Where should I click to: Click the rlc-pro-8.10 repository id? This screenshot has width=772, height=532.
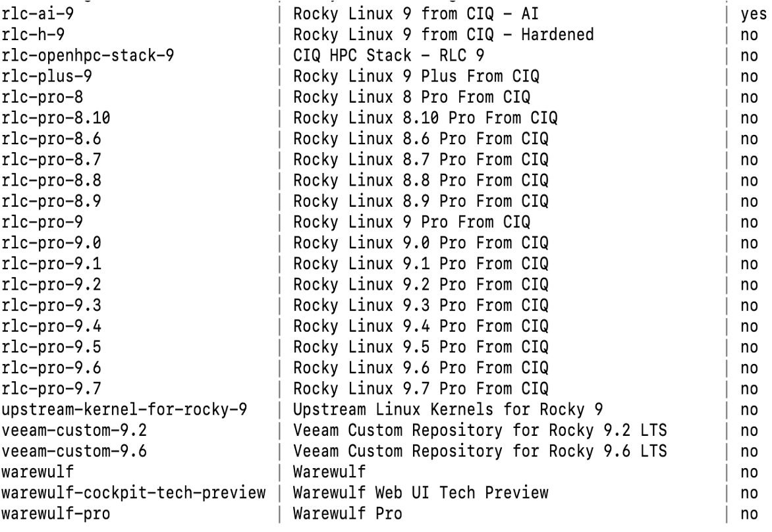click(x=55, y=118)
